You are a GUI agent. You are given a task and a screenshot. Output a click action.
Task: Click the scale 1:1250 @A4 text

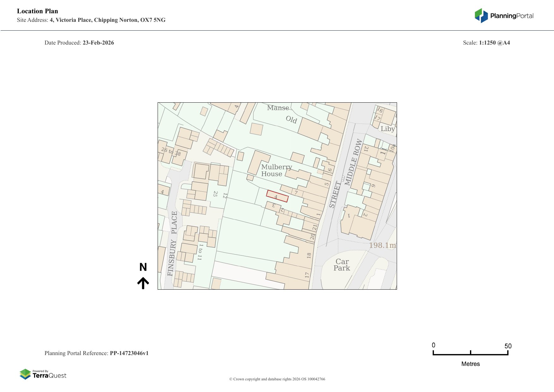(494, 43)
